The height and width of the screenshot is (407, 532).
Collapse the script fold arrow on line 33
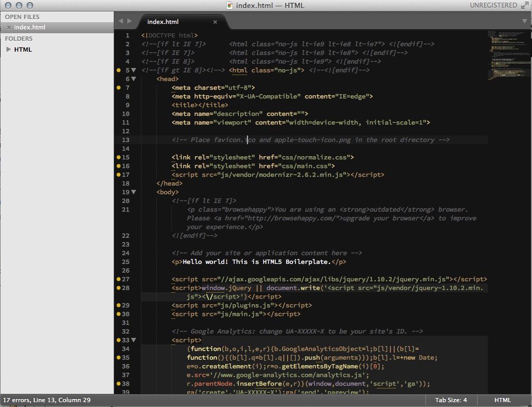(x=134, y=340)
